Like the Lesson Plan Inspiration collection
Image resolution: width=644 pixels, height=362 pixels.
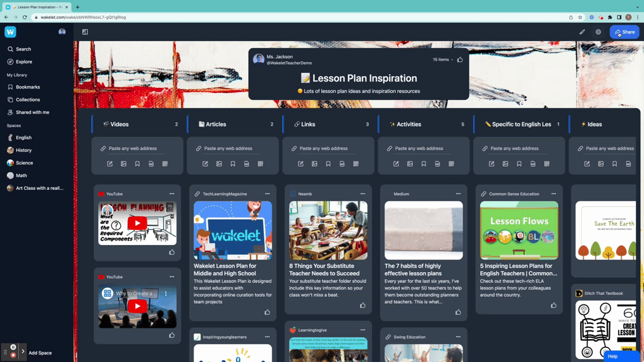460,59
